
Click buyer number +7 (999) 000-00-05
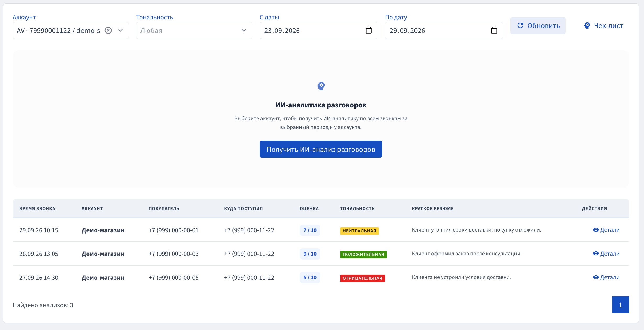(174, 278)
